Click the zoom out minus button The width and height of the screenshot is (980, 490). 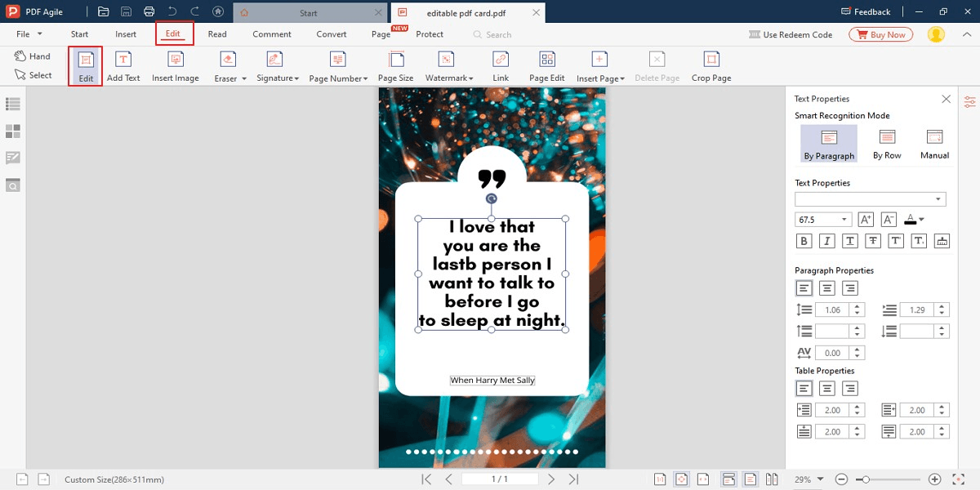point(840,479)
